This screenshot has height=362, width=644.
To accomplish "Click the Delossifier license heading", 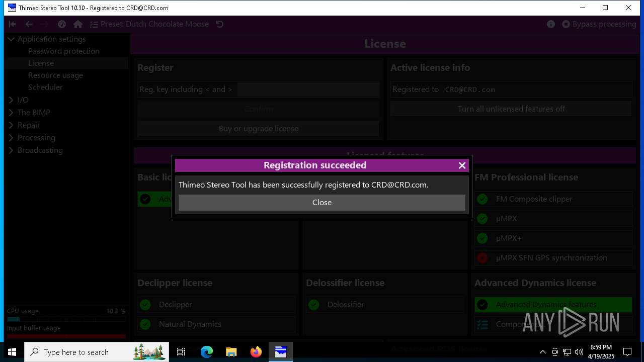I will point(345,283).
